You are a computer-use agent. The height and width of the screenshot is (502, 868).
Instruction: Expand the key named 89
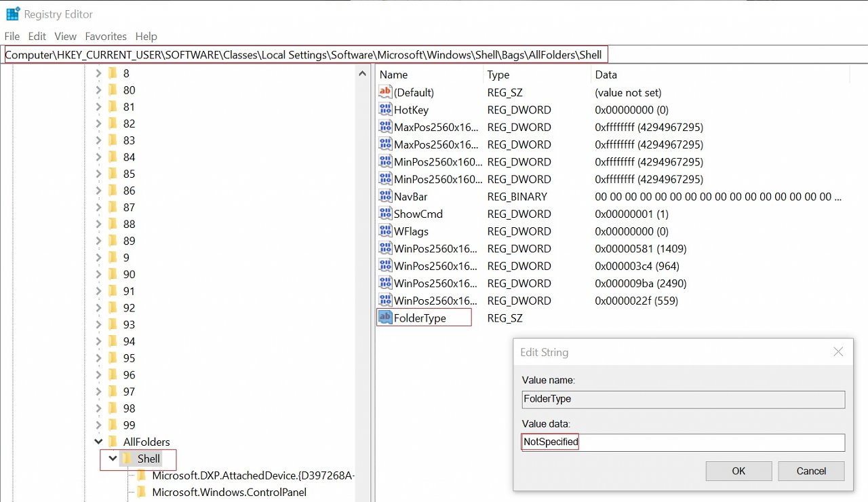98,241
